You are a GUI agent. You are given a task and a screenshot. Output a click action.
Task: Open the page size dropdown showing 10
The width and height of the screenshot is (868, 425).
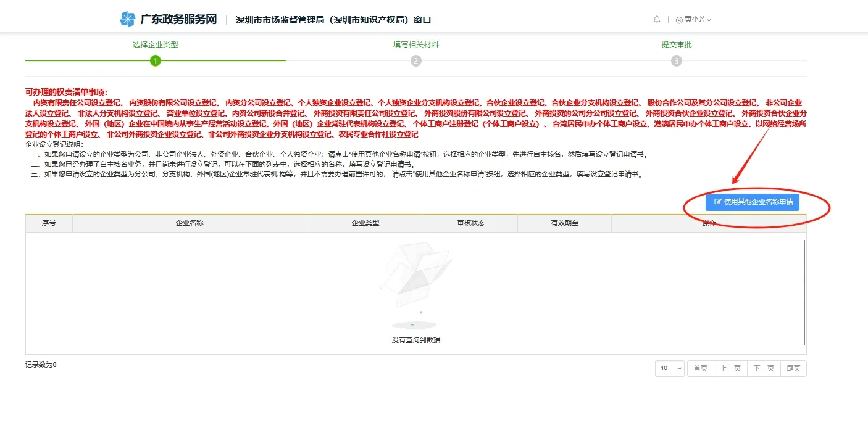point(670,368)
